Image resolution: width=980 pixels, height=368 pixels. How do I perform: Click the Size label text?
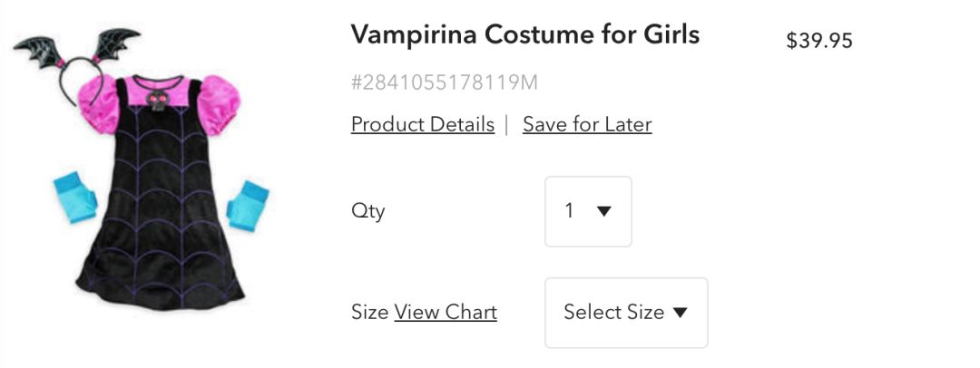click(369, 313)
